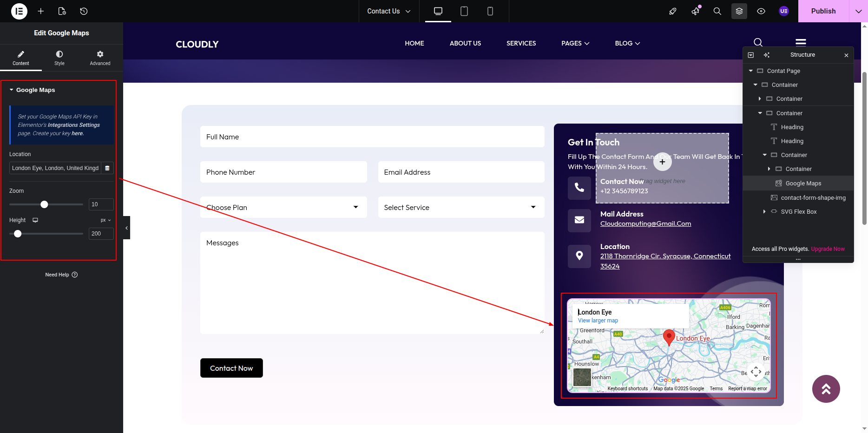Click the add element plus icon
The width and height of the screenshot is (868, 433).
(41, 11)
